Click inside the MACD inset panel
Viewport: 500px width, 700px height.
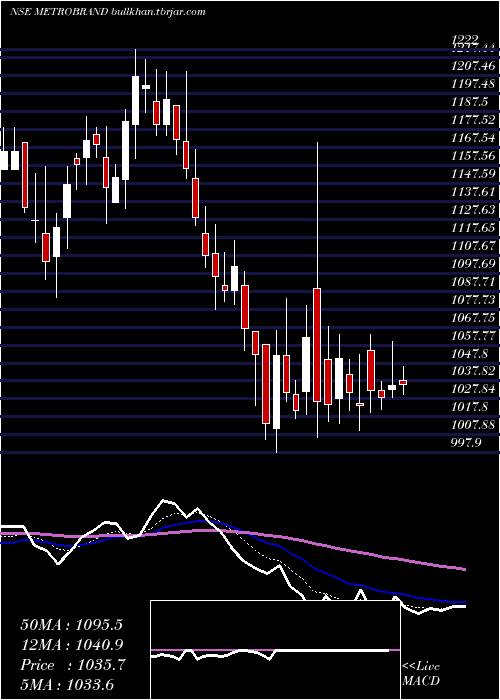275,650
